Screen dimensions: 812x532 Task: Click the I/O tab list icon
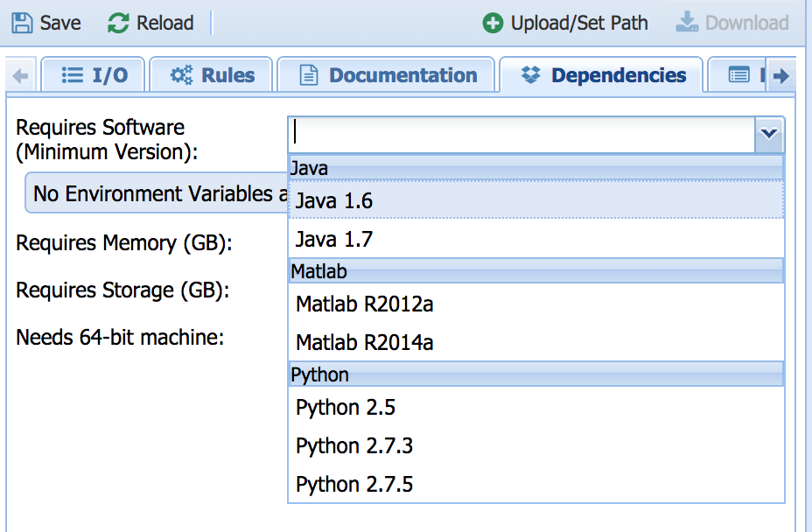72,76
